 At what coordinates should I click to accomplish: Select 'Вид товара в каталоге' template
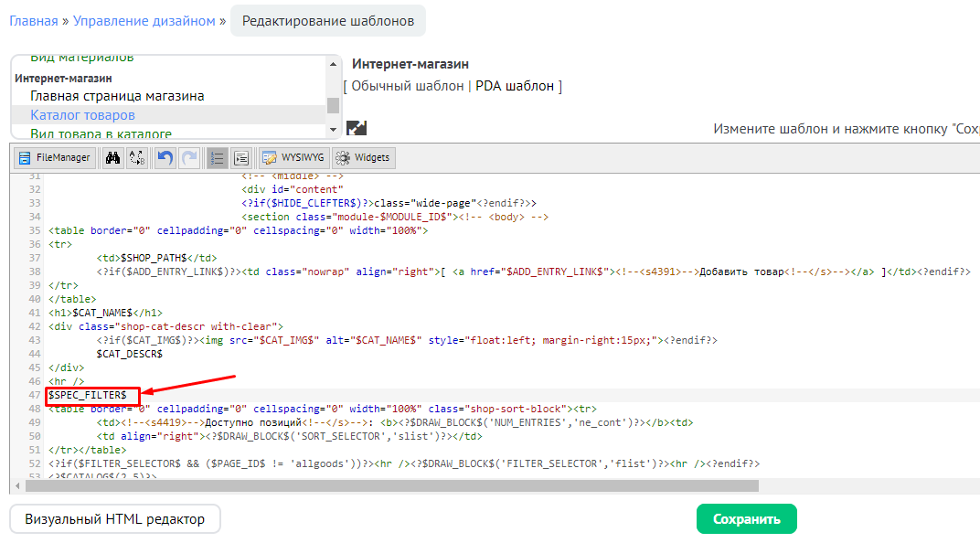click(101, 133)
